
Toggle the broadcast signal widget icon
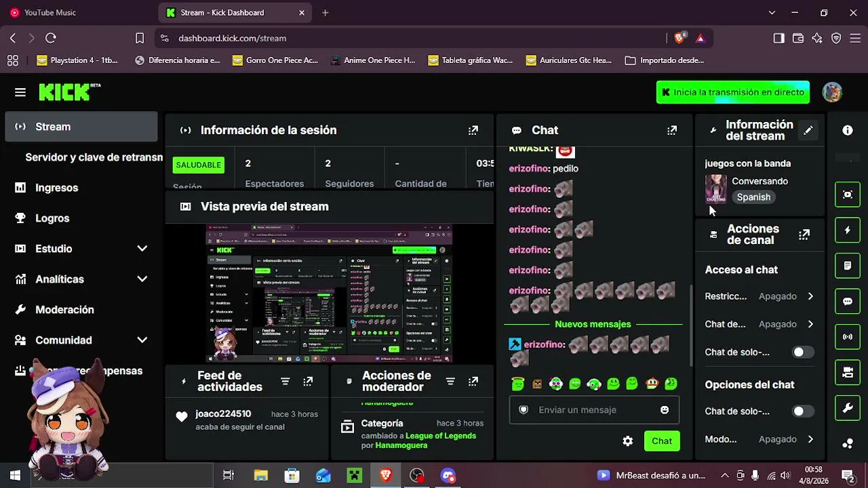(848, 337)
